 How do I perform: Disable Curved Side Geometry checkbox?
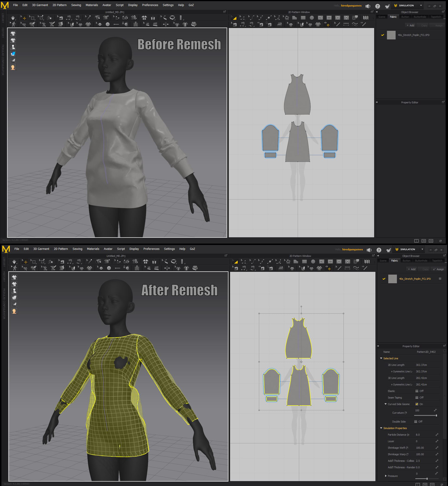pos(417,404)
